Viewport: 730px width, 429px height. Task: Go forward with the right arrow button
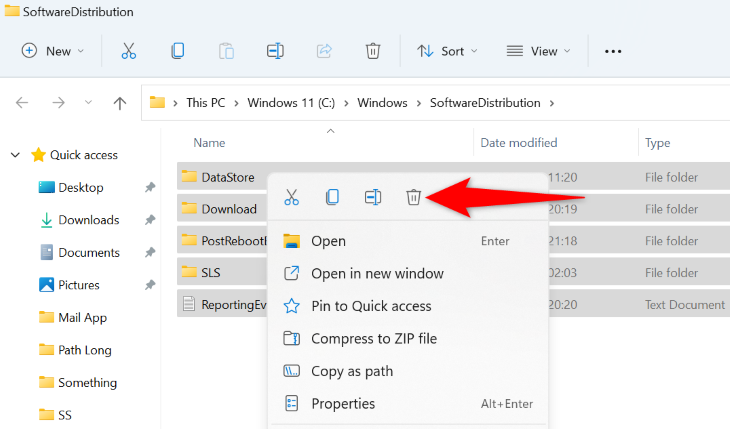(x=58, y=102)
